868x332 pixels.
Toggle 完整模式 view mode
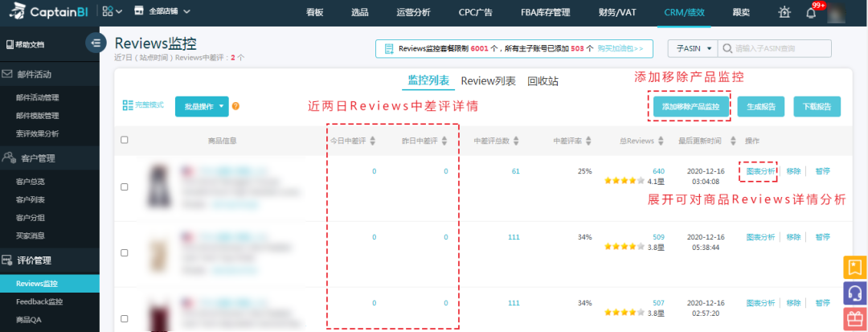143,105
